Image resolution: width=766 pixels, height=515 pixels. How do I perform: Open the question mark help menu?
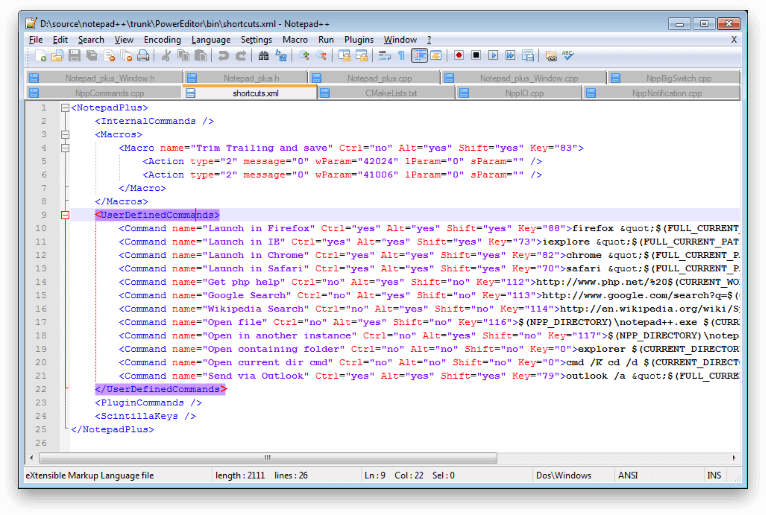click(x=429, y=40)
